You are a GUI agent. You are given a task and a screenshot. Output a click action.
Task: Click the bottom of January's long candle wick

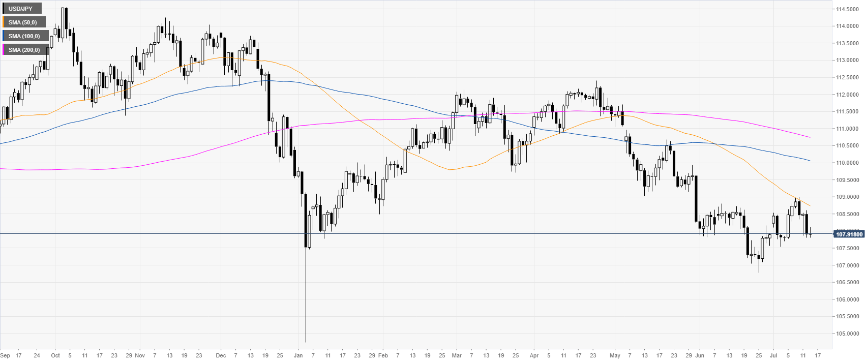click(x=306, y=342)
